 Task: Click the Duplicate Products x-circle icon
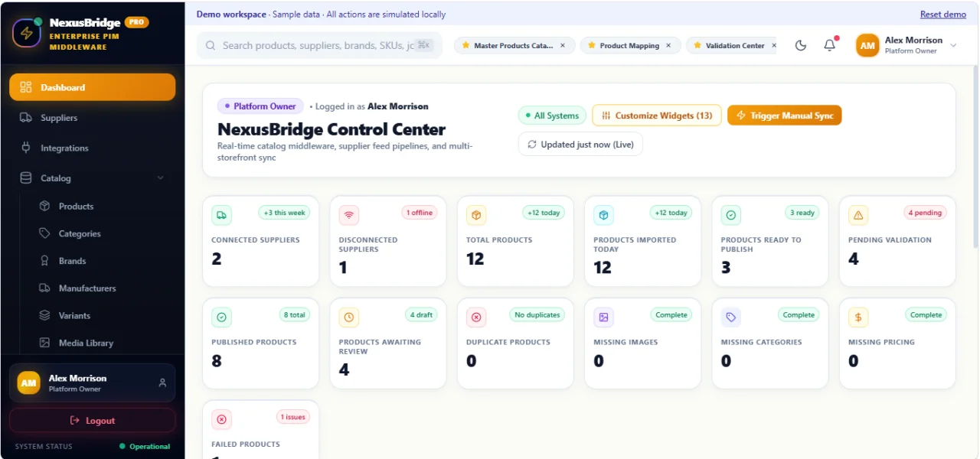click(476, 317)
